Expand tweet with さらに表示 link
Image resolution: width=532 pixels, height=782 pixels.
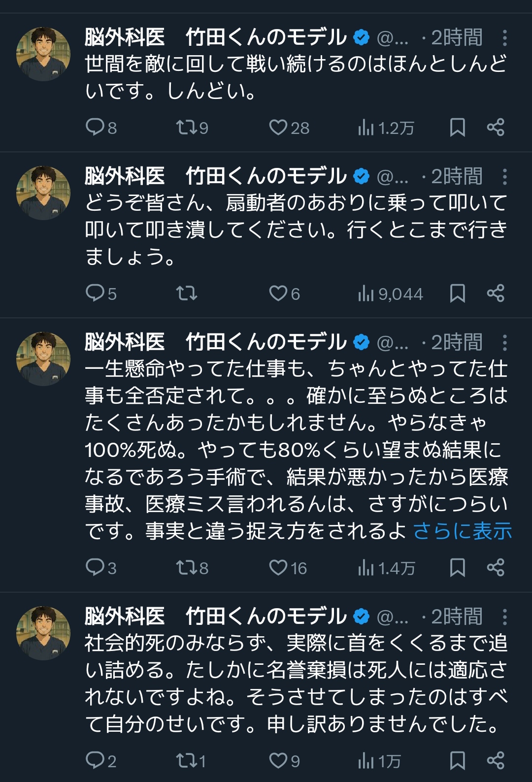tap(463, 531)
